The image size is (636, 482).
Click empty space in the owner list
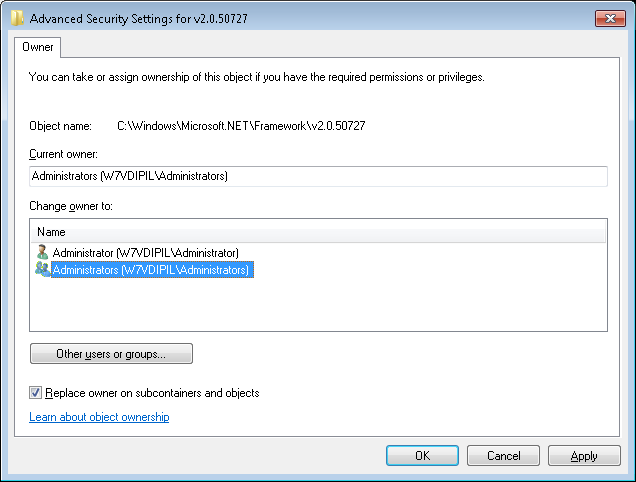(x=318, y=304)
